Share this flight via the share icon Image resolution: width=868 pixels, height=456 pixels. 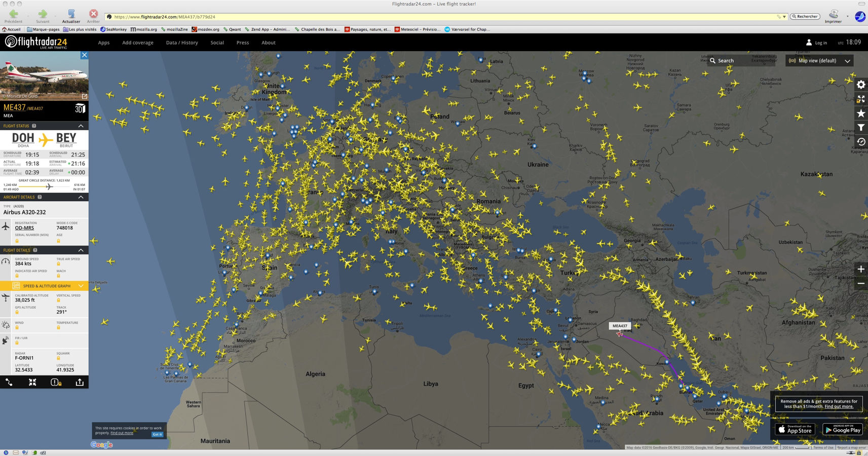pos(80,382)
